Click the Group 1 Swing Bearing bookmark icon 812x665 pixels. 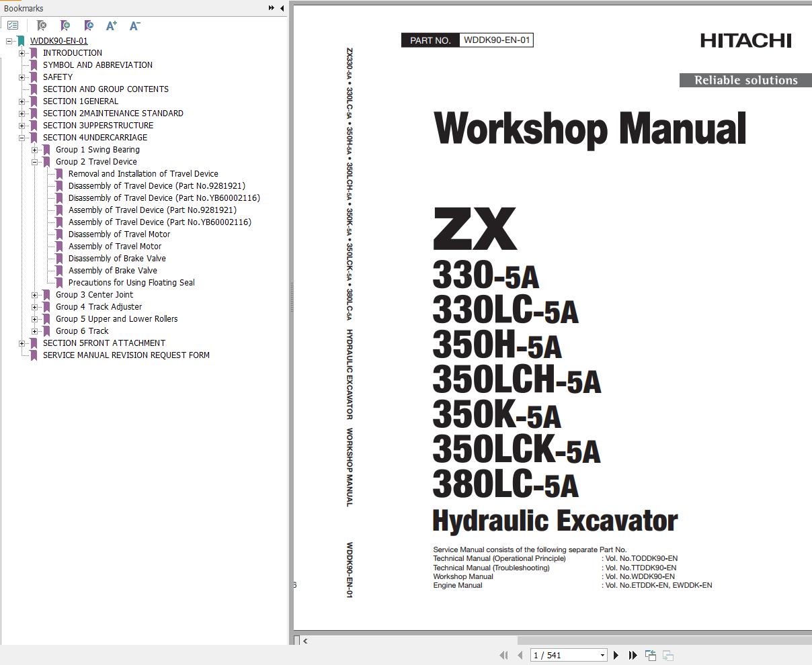[46, 150]
